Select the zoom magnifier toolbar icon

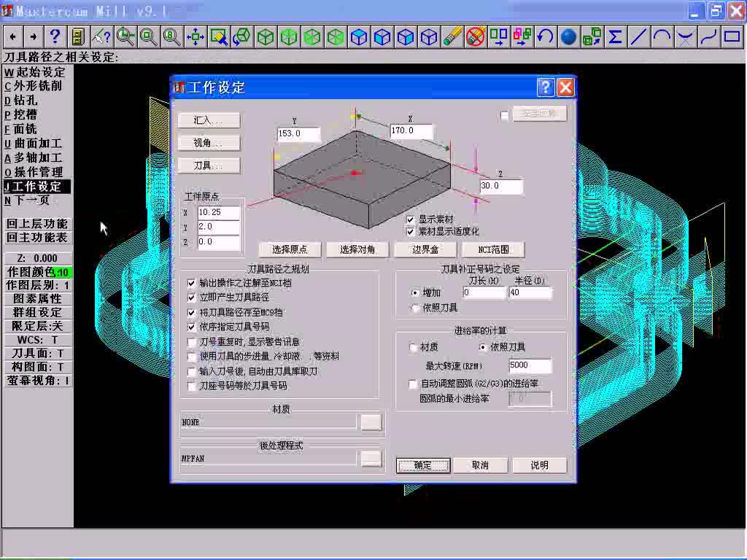pyautogui.click(x=124, y=36)
